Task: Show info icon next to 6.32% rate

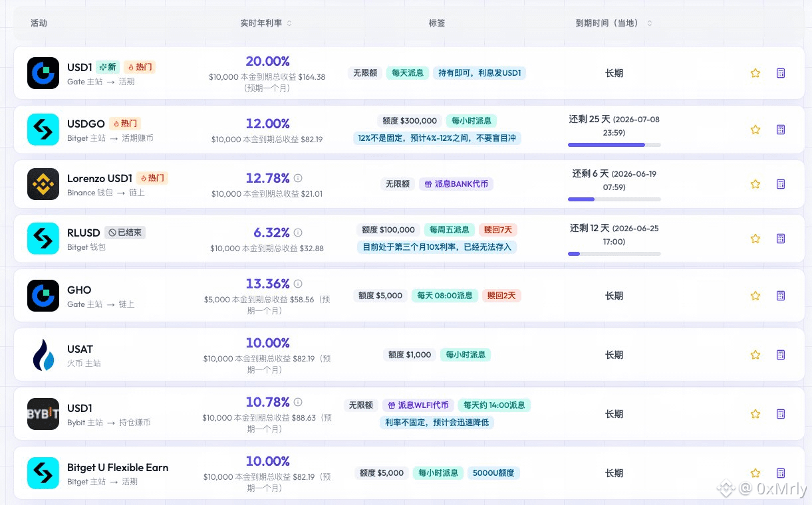Action: (x=298, y=233)
